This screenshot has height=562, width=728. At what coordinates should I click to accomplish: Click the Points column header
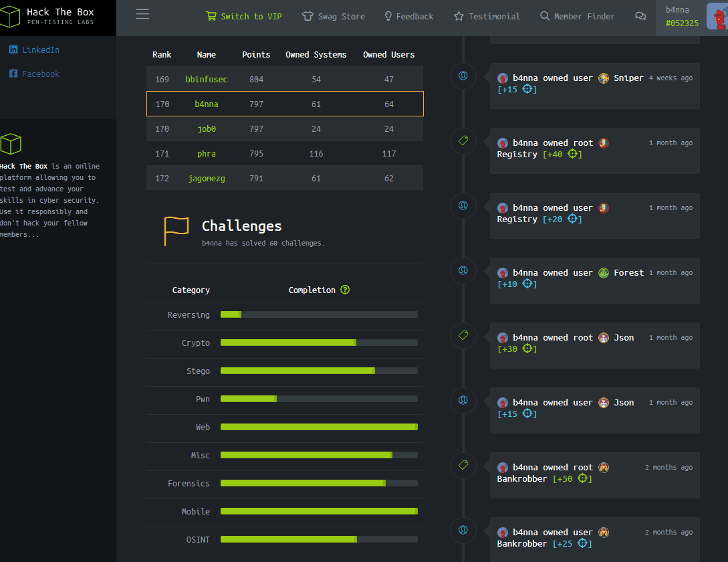click(256, 55)
